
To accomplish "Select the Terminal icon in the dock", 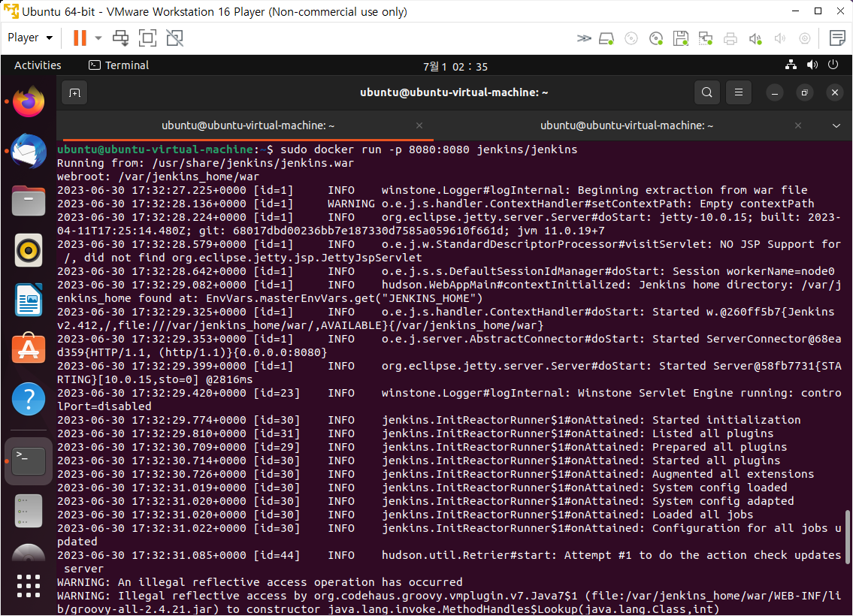I will coord(29,461).
